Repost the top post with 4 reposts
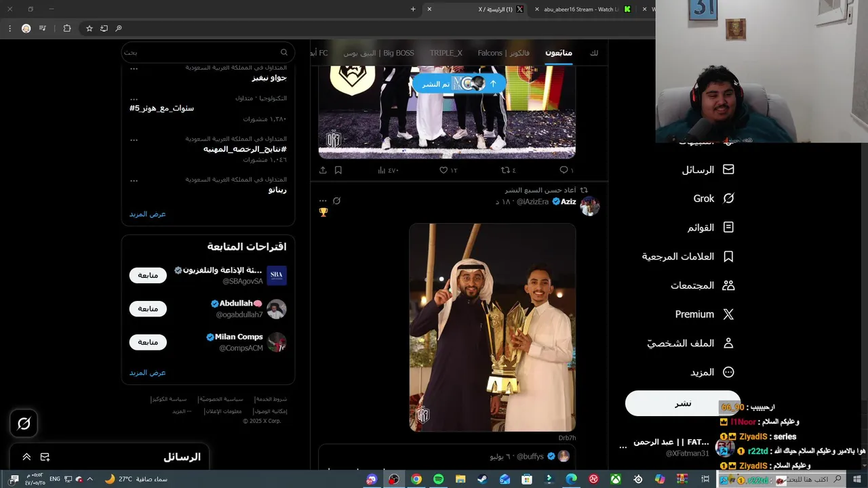 point(508,170)
